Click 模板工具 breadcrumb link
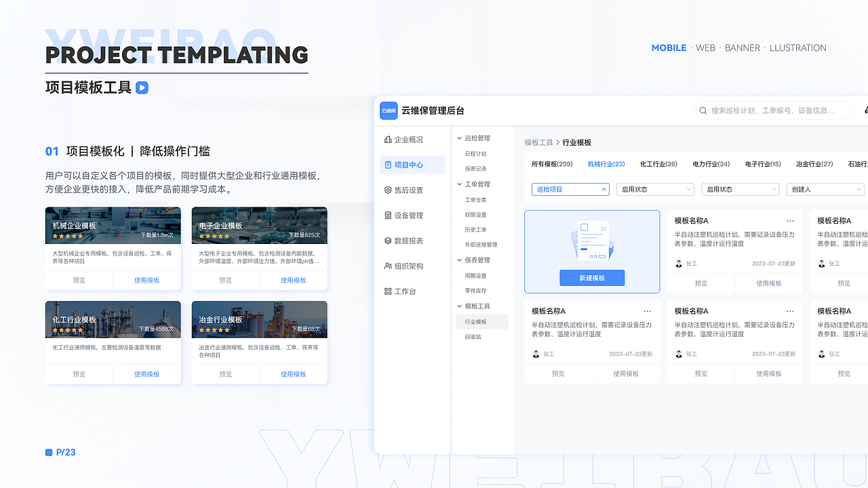The image size is (868, 488). click(538, 142)
